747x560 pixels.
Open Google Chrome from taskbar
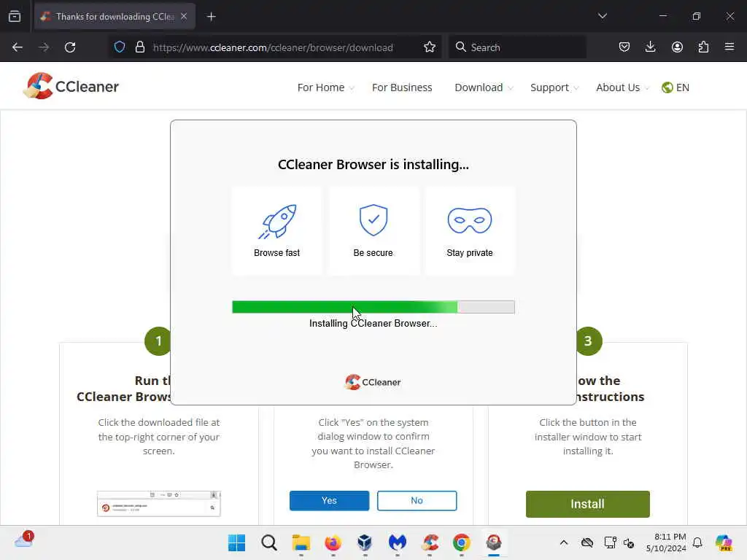pyautogui.click(x=461, y=542)
